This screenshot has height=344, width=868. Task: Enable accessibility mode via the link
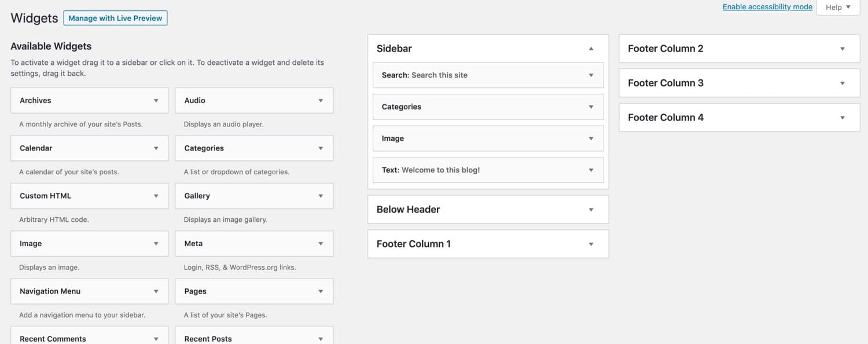click(x=767, y=6)
